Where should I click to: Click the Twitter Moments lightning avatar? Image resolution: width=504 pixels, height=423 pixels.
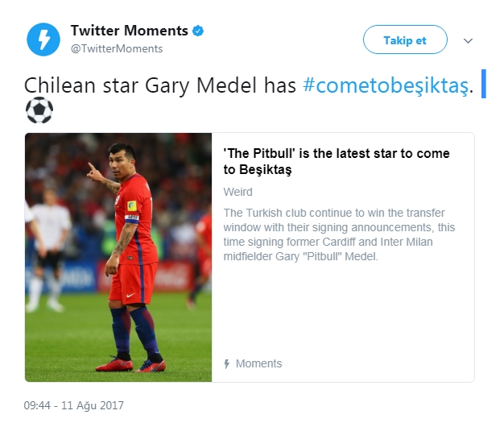(x=43, y=39)
